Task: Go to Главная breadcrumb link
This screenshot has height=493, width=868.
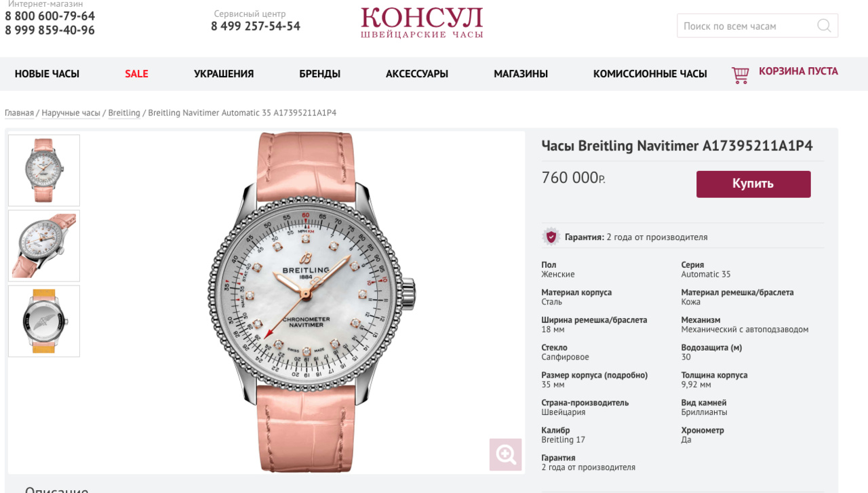Action: click(19, 113)
